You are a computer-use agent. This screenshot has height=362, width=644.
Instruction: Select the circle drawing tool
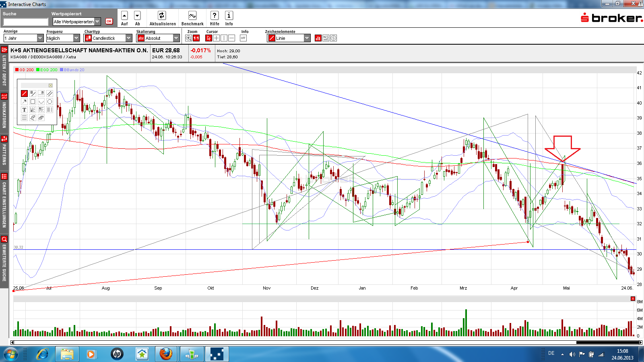pyautogui.click(x=50, y=102)
